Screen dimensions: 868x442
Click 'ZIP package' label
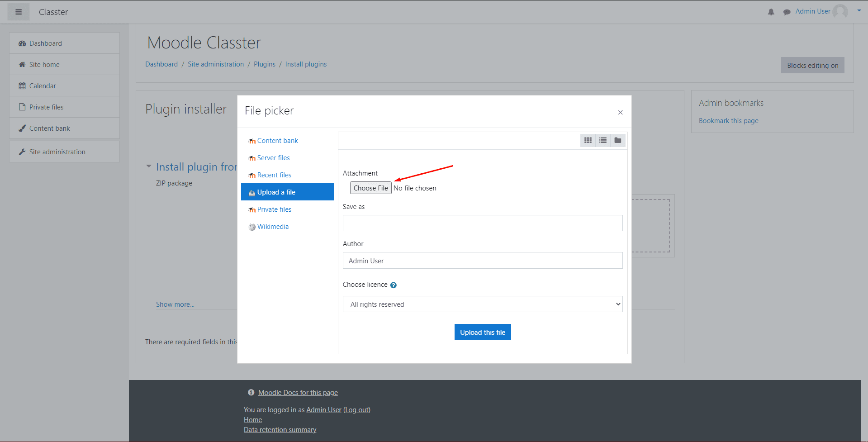coord(174,183)
